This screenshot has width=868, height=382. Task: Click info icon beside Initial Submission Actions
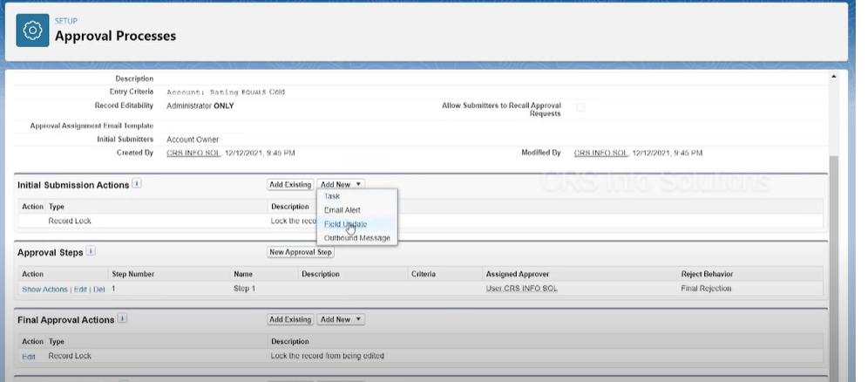[137, 184]
